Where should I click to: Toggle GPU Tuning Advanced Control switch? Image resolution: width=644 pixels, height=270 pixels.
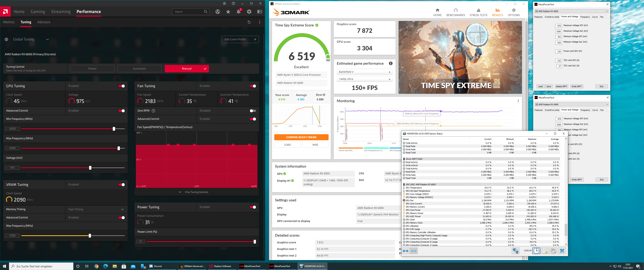(122, 111)
